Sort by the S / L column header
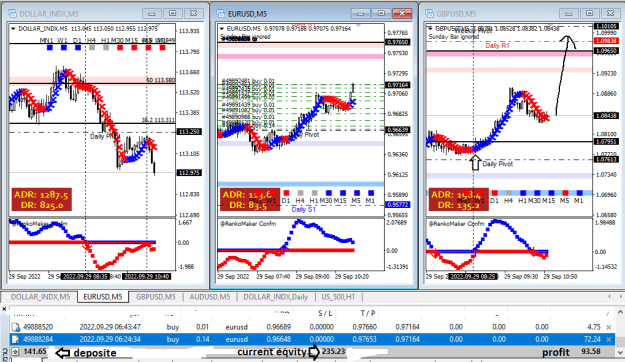 [325, 314]
